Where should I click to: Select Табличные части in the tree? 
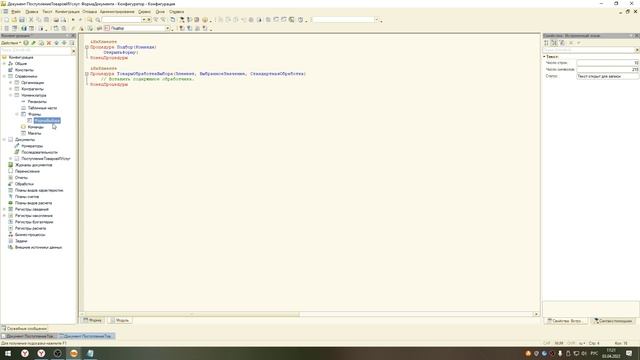point(42,108)
